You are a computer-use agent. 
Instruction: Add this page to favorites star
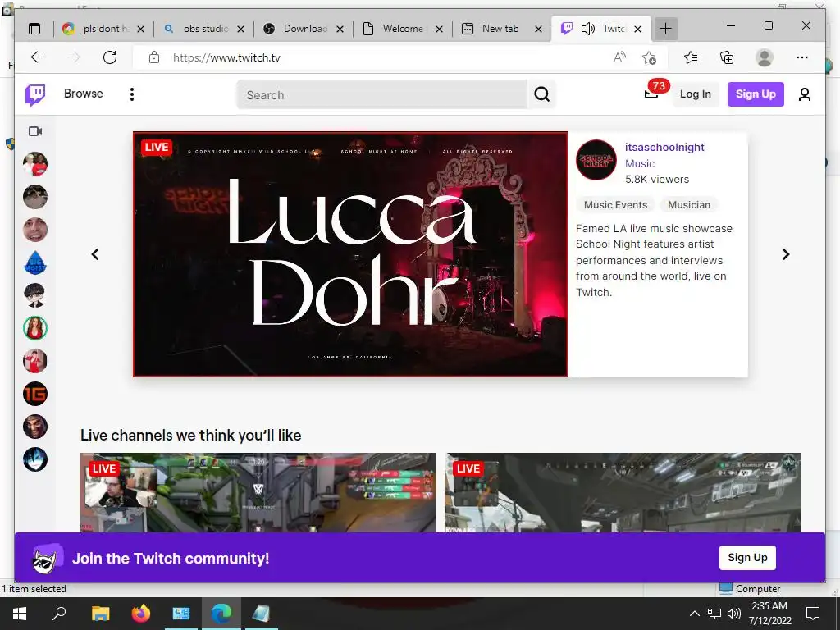(x=649, y=57)
